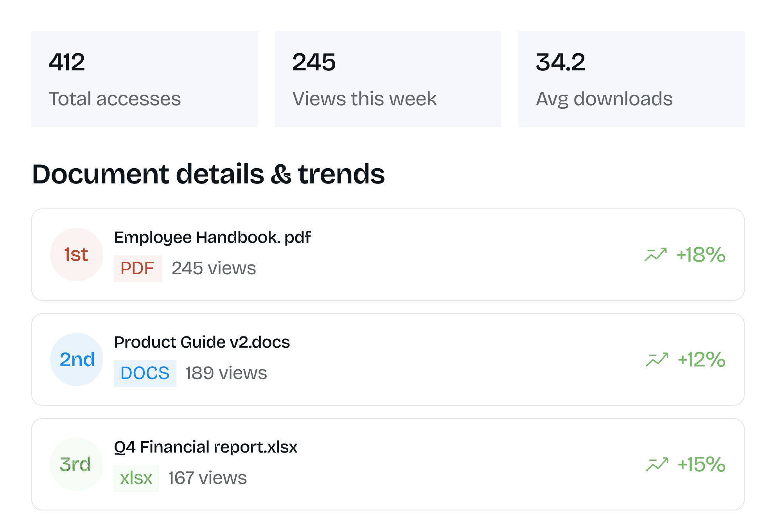Screen dimensions: 776x532
Task: Click the trend arrow icon beside +18%
Action: point(656,255)
